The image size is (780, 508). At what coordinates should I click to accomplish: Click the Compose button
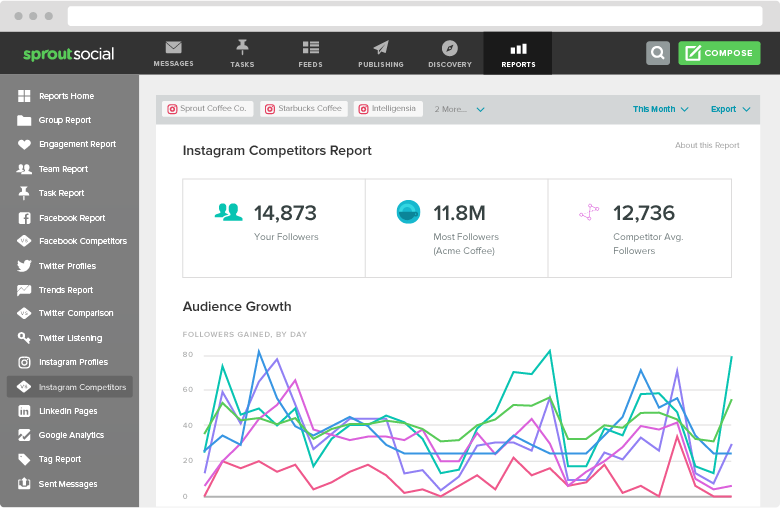click(719, 53)
